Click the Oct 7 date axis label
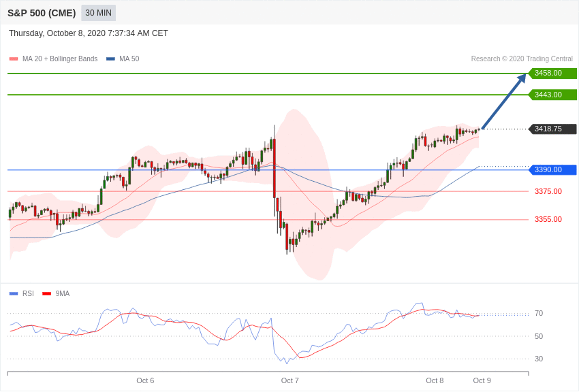The width and height of the screenshot is (579, 392). [x=290, y=380]
